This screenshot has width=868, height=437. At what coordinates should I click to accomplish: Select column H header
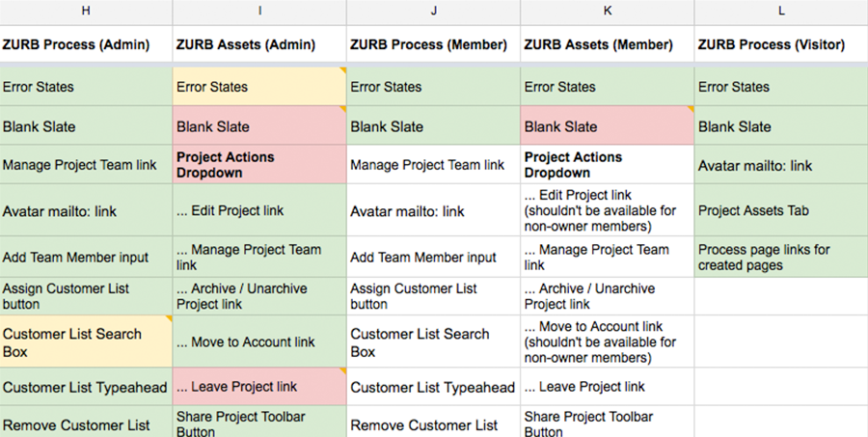click(x=86, y=12)
